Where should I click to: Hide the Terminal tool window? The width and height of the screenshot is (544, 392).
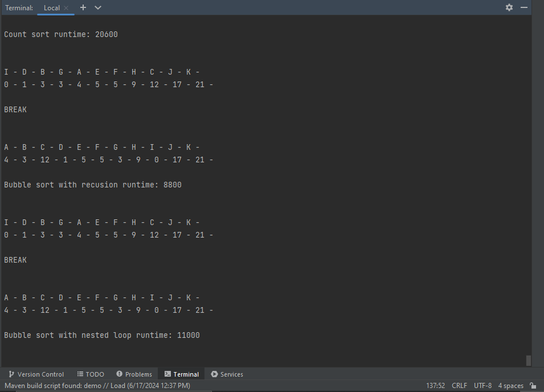[x=524, y=7]
